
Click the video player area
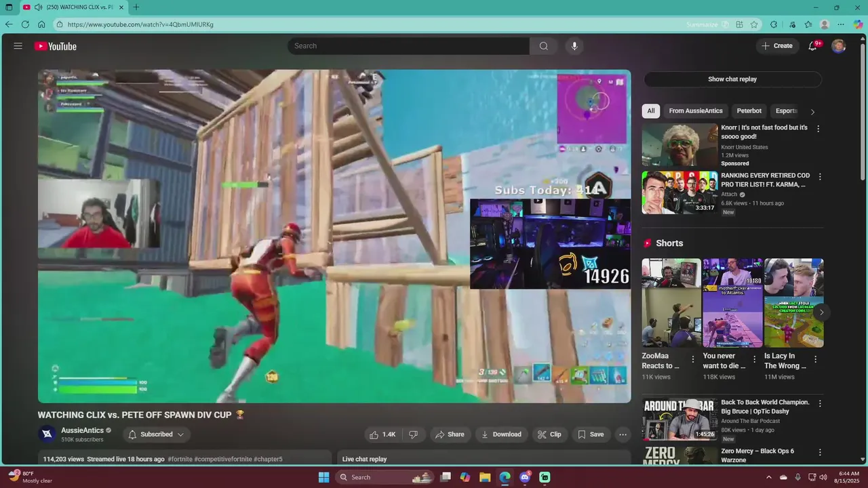point(334,236)
